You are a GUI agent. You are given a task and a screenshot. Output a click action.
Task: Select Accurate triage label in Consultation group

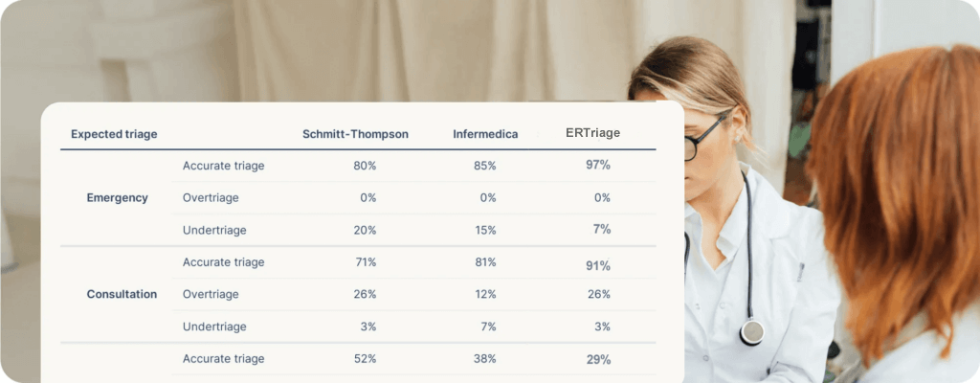click(x=223, y=262)
